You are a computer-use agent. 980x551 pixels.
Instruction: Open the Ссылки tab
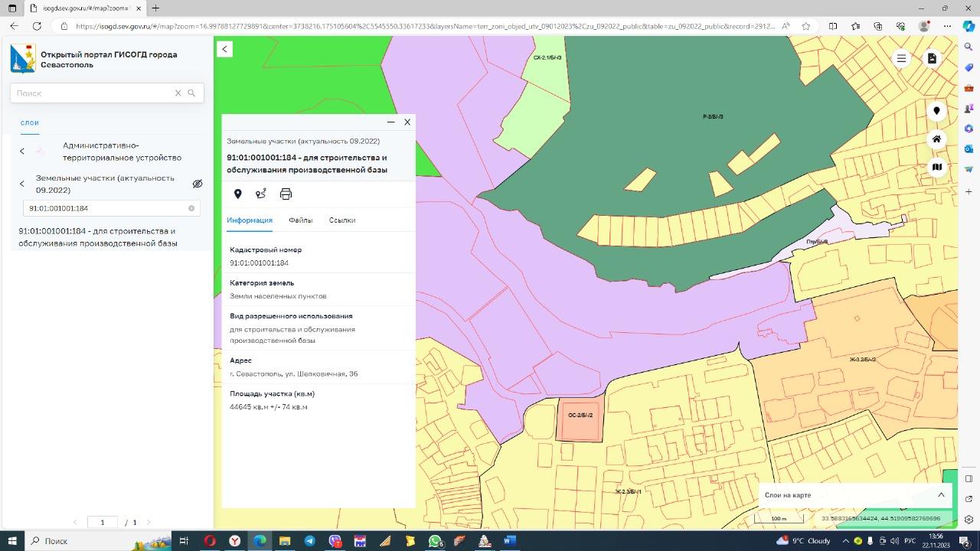point(341,220)
